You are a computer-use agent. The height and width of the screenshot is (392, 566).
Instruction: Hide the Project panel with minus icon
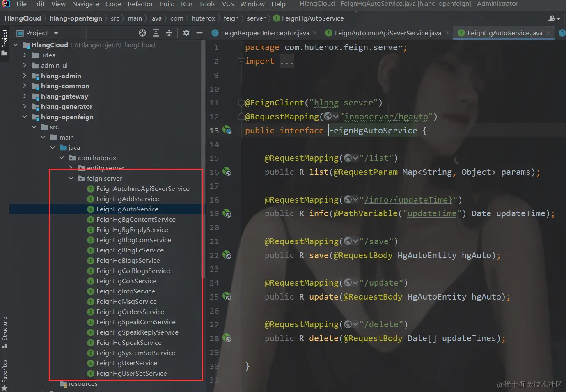point(199,33)
